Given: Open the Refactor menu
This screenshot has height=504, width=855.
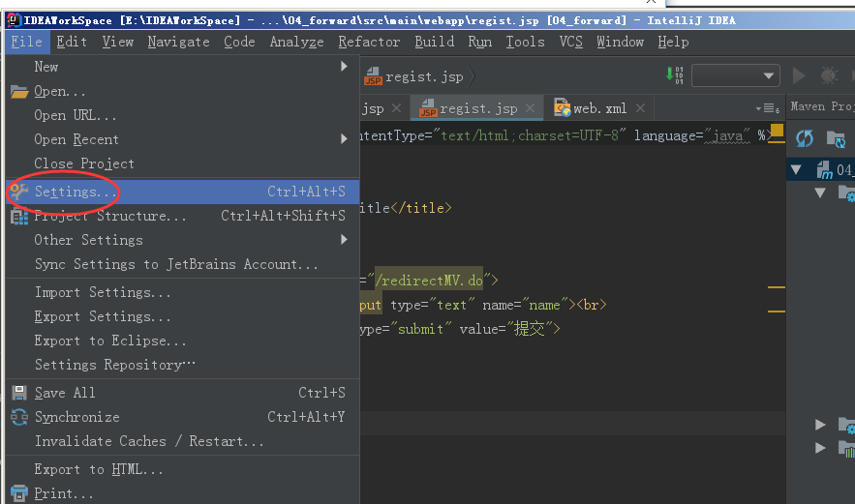Looking at the screenshot, I should pos(369,42).
